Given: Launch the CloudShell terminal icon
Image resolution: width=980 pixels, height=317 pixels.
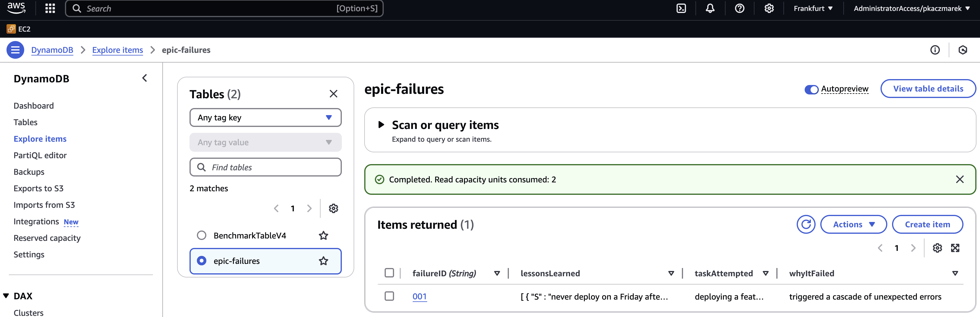Looking at the screenshot, I should click(x=681, y=8).
